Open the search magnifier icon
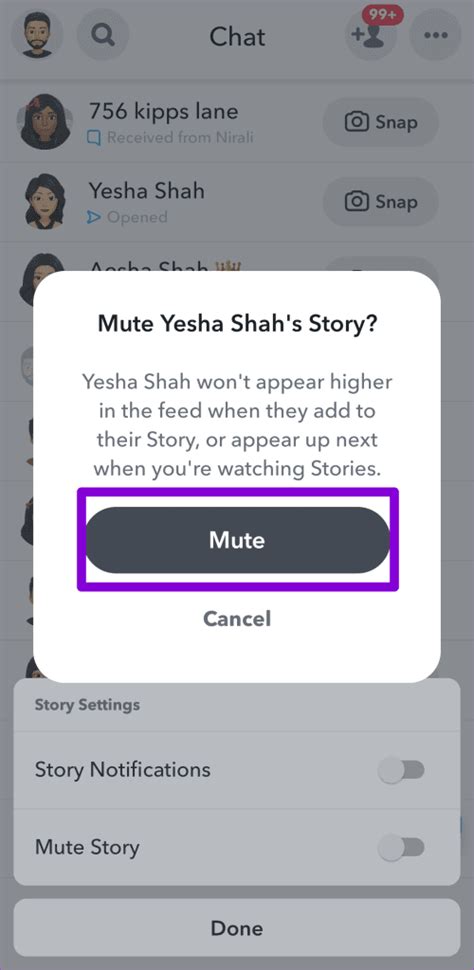This screenshot has height=970, width=474. coord(102,35)
